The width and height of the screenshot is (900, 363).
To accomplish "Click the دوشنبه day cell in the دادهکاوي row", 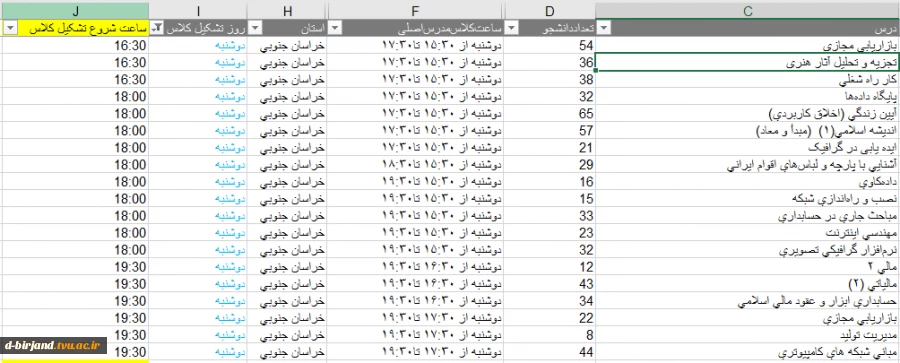I will pos(198,182).
